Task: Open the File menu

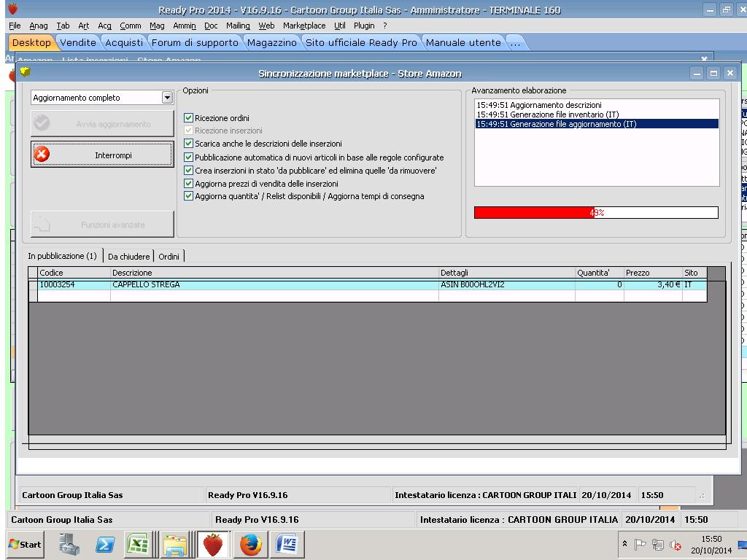Action: pos(15,26)
